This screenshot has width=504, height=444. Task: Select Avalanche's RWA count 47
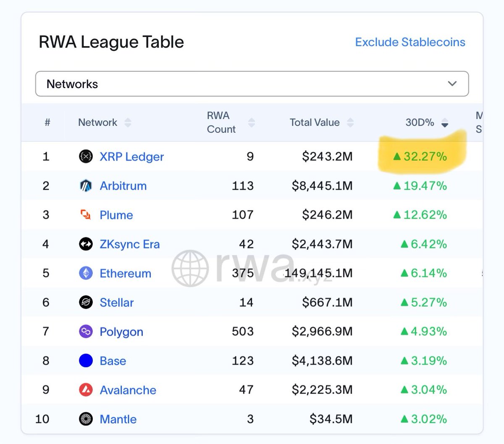(x=247, y=390)
